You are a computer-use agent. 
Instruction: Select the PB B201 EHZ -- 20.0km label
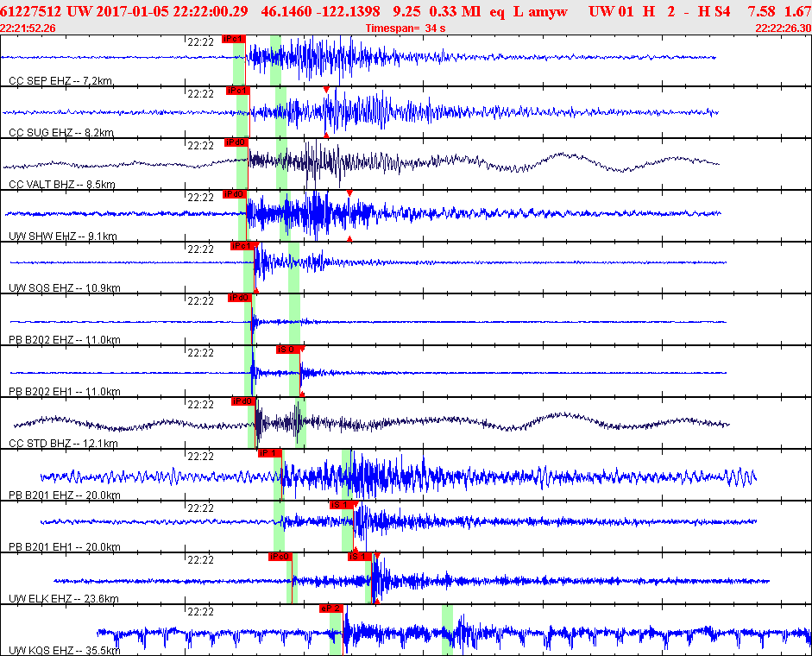pyautogui.click(x=65, y=495)
